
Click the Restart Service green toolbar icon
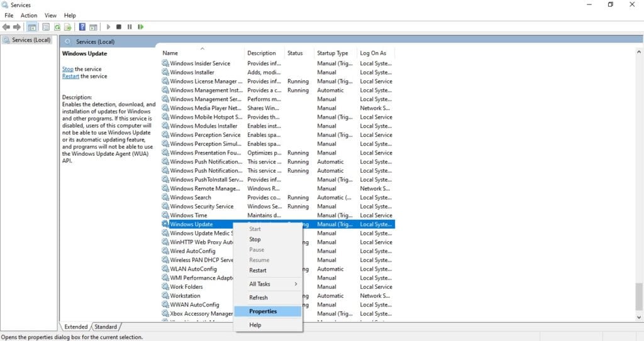140,27
